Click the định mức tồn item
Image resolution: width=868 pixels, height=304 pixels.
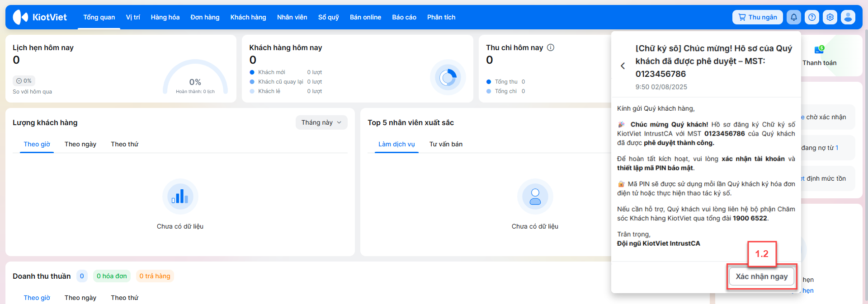click(x=826, y=178)
